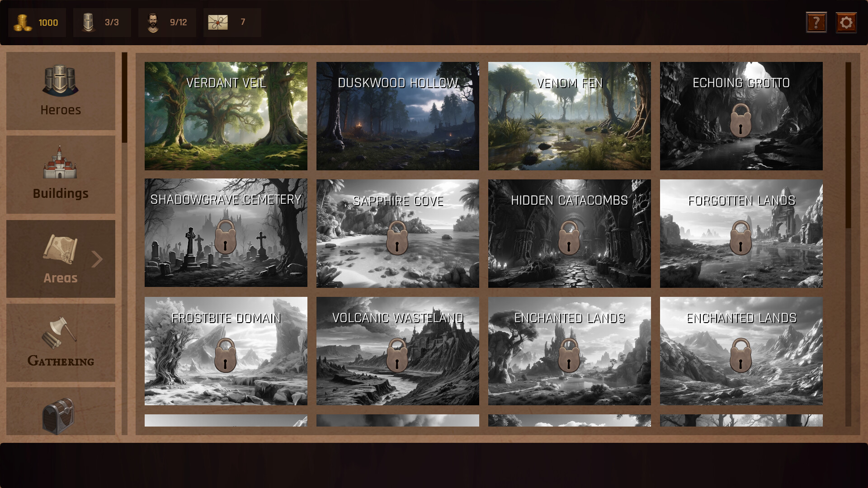The height and width of the screenshot is (488, 868).
Task: Open the help question mark button
Action: (816, 22)
